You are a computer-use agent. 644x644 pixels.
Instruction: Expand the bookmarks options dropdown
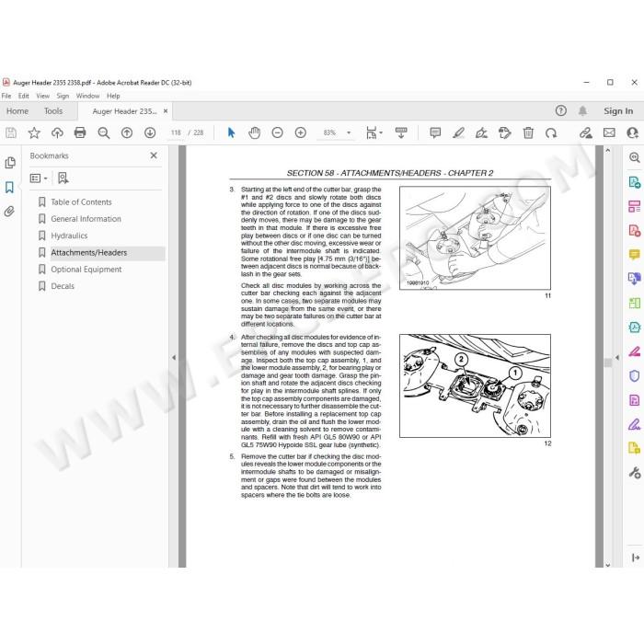coord(39,178)
